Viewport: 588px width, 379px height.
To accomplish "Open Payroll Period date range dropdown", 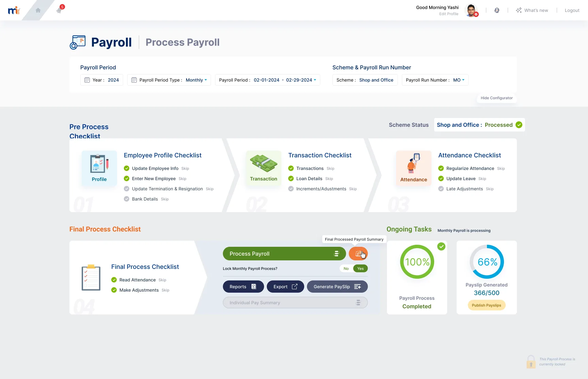I will (x=267, y=80).
